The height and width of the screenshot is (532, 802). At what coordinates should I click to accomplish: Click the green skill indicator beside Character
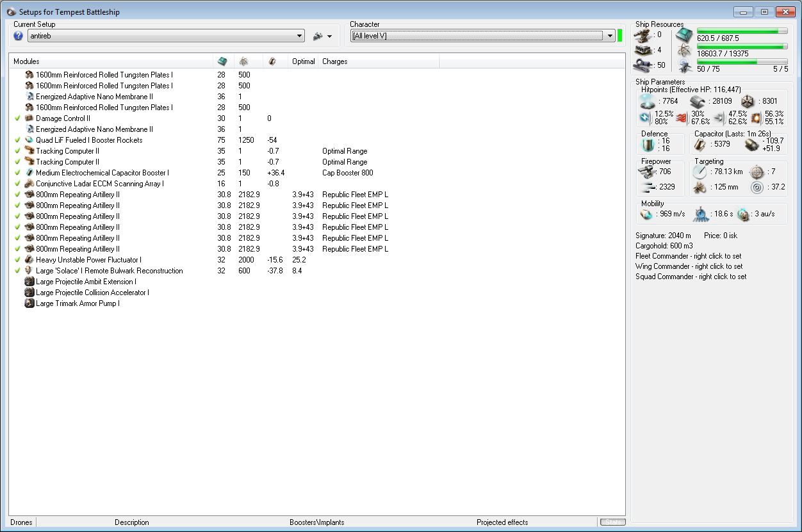point(620,35)
